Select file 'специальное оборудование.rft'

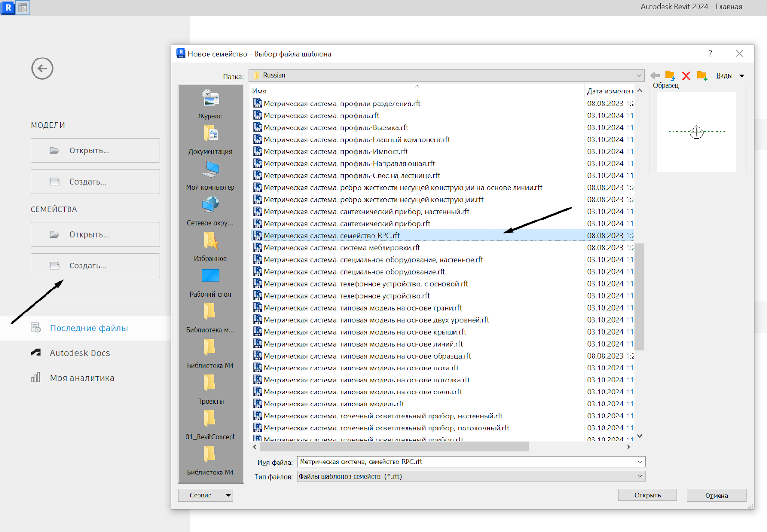click(x=354, y=272)
